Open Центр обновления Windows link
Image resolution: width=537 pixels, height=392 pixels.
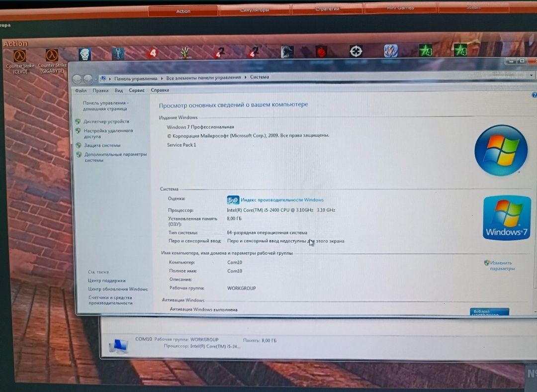(118, 289)
